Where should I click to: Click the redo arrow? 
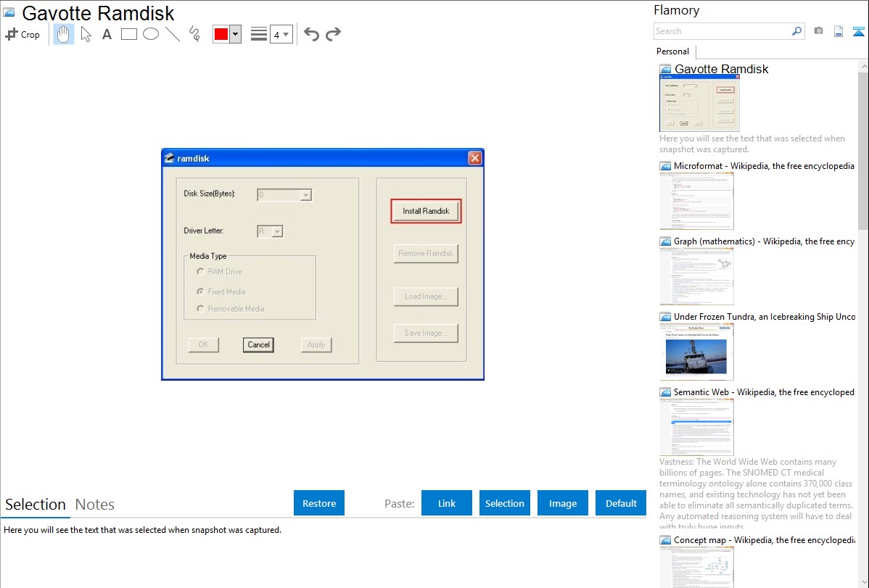(333, 34)
